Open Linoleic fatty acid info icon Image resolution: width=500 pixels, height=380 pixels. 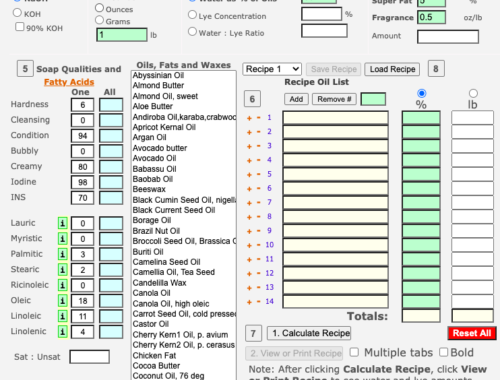pyautogui.click(x=63, y=316)
